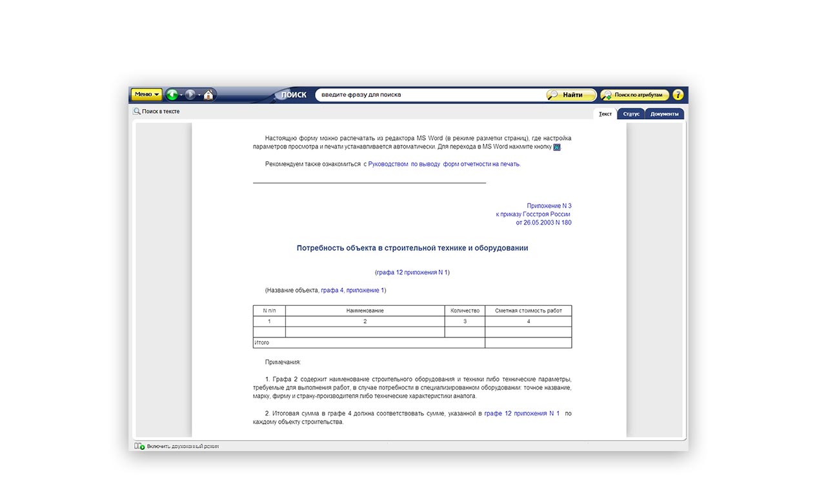Open the графа 4, приложение 1 link

[x=352, y=290]
